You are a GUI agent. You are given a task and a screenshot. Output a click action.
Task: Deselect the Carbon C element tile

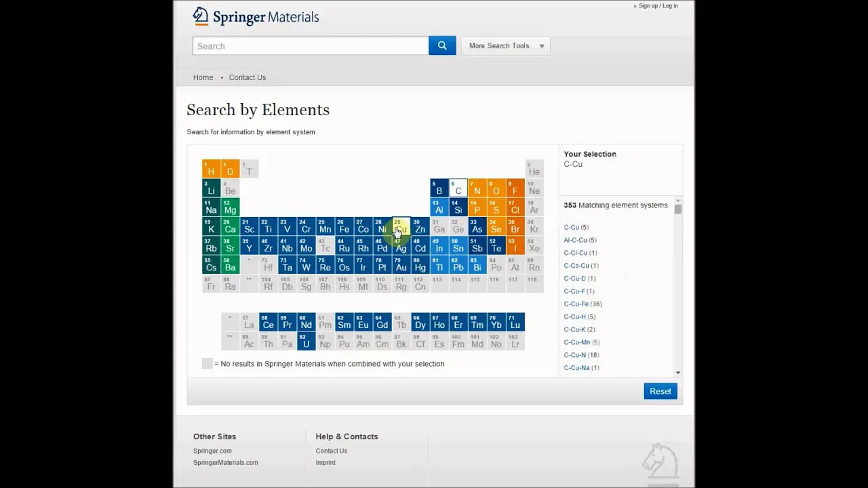click(458, 188)
